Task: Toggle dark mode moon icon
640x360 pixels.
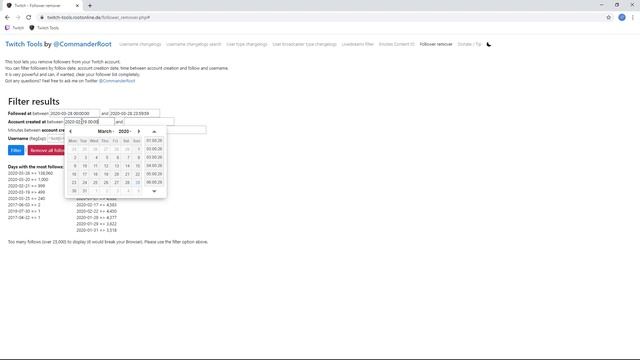Action: pos(489,44)
